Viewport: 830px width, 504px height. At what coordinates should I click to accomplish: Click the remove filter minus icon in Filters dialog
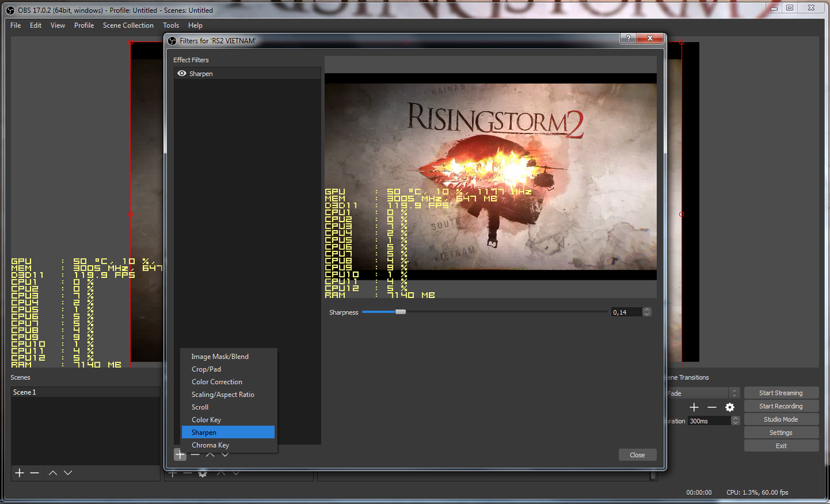[195, 455]
